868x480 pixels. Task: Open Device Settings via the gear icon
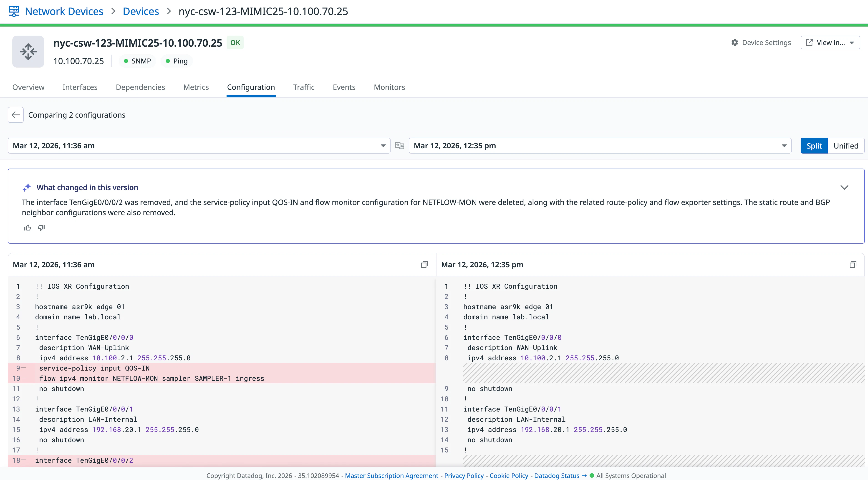click(x=735, y=43)
